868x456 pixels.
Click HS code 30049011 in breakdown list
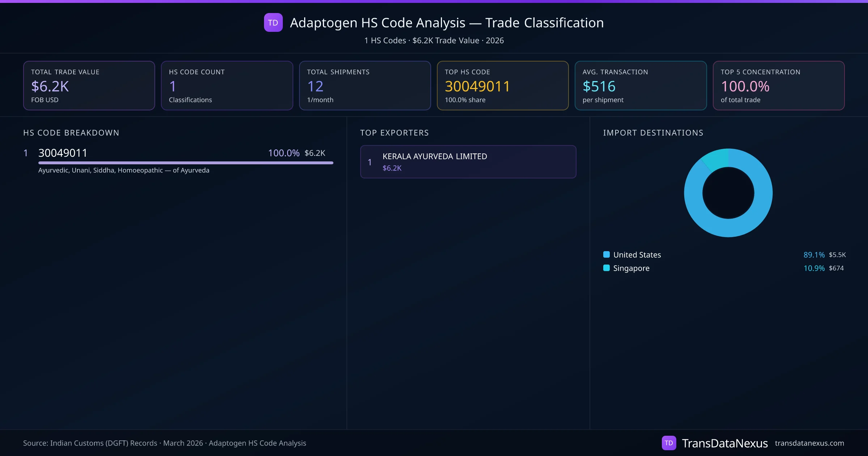point(63,153)
